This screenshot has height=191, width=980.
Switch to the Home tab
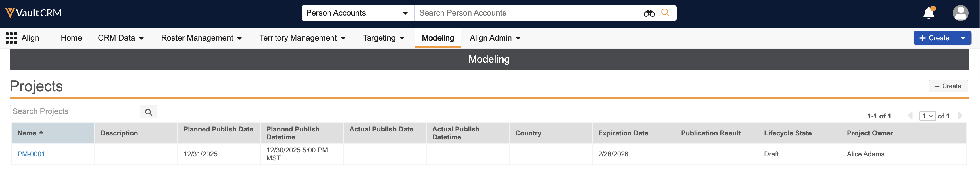[x=71, y=38]
